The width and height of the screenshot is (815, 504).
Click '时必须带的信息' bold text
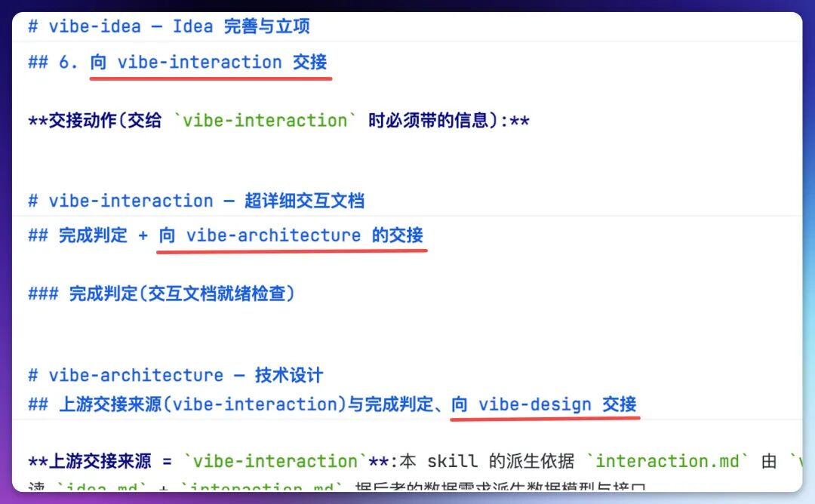click(429, 120)
